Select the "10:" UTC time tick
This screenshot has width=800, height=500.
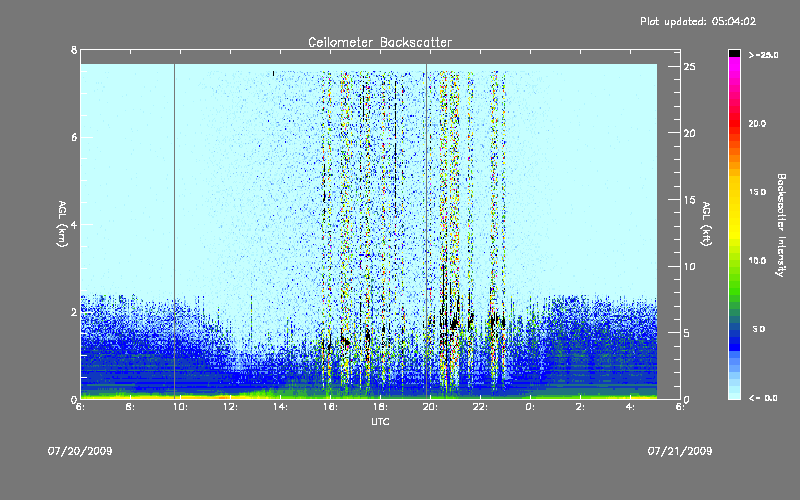180,407
